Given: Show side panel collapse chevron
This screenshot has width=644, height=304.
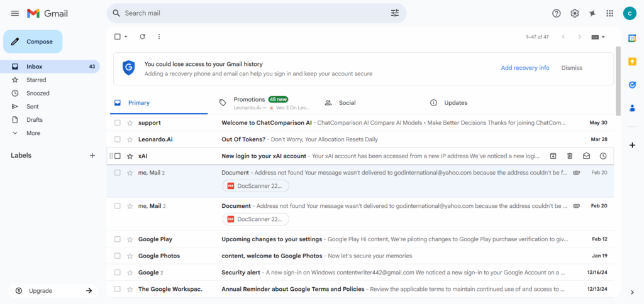Looking at the screenshot, I should (x=632, y=292).
